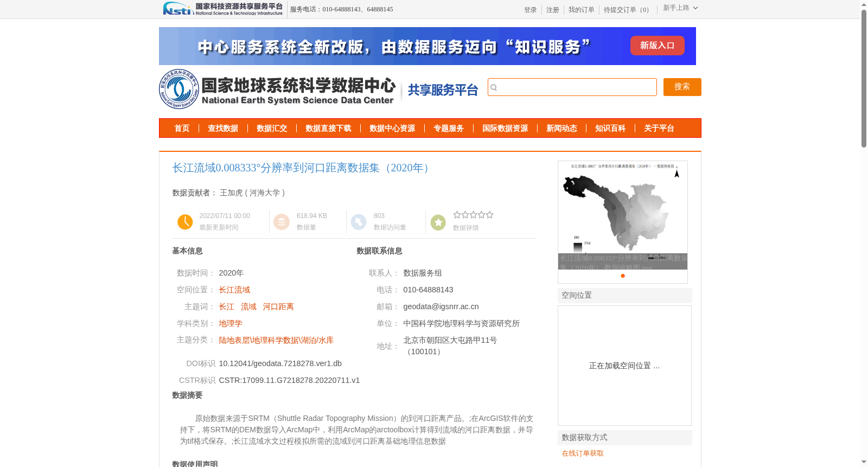Click the 数据获取方式 panel header

pyautogui.click(x=625, y=438)
